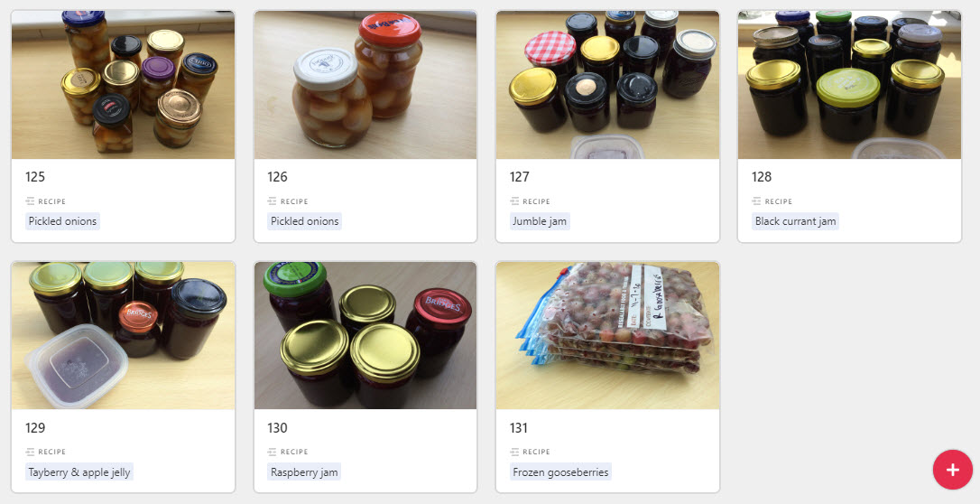Image resolution: width=980 pixels, height=504 pixels.
Task: Select the Frozen gooseberries recipe tag
Action: pos(560,472)
